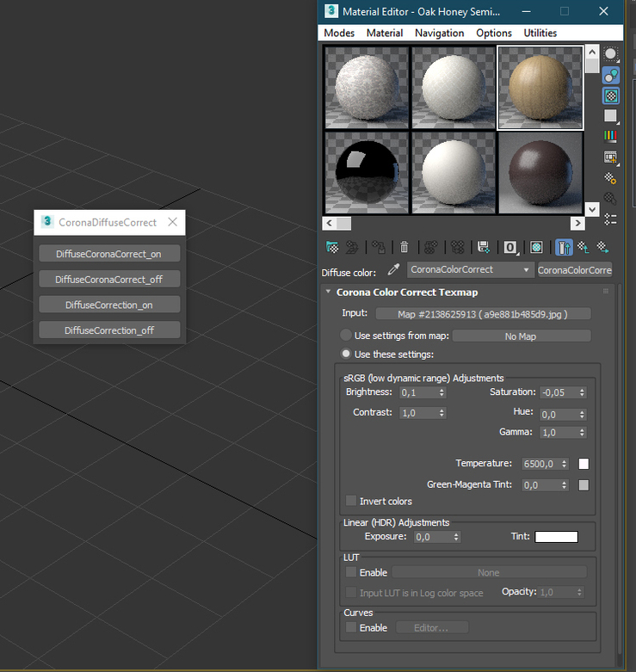Click the Sample Type sphere icon
This screenshot has height=672, width=636.
coord(611,54)
